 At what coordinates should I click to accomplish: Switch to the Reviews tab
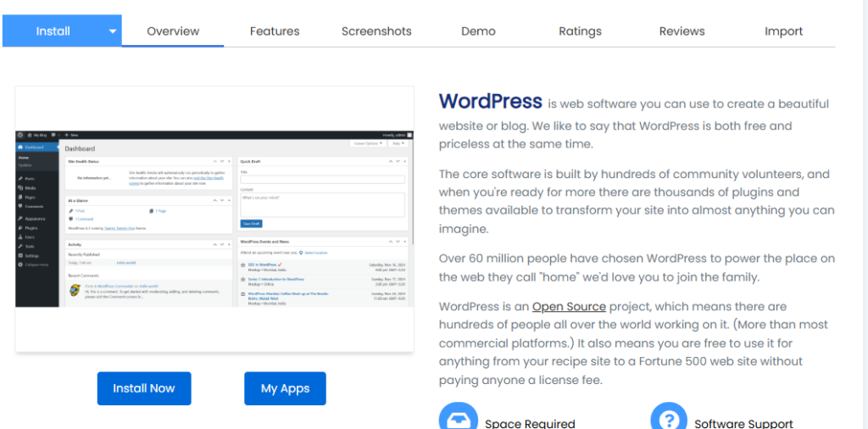tap(682, 31)
